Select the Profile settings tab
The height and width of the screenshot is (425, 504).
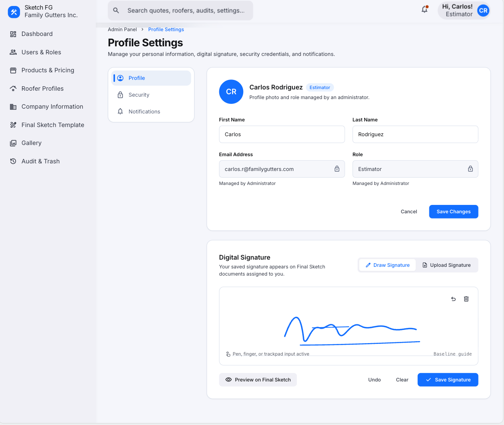[151, 78]
